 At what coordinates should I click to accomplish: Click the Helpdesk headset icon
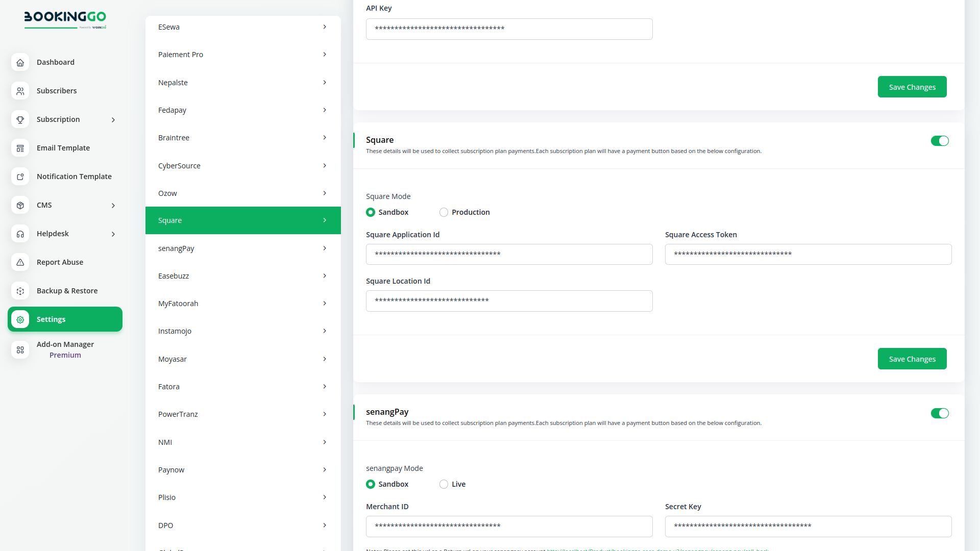tap(20, 234)
